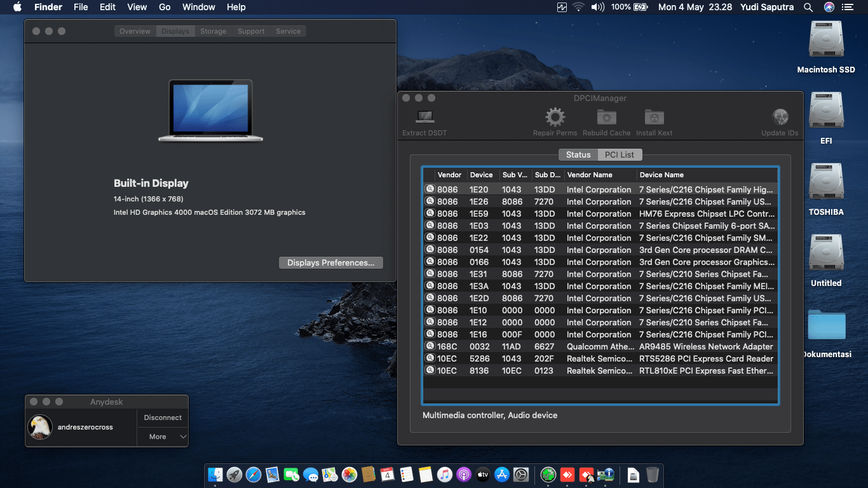Click the volume icon in menu bar

(597, 7)
